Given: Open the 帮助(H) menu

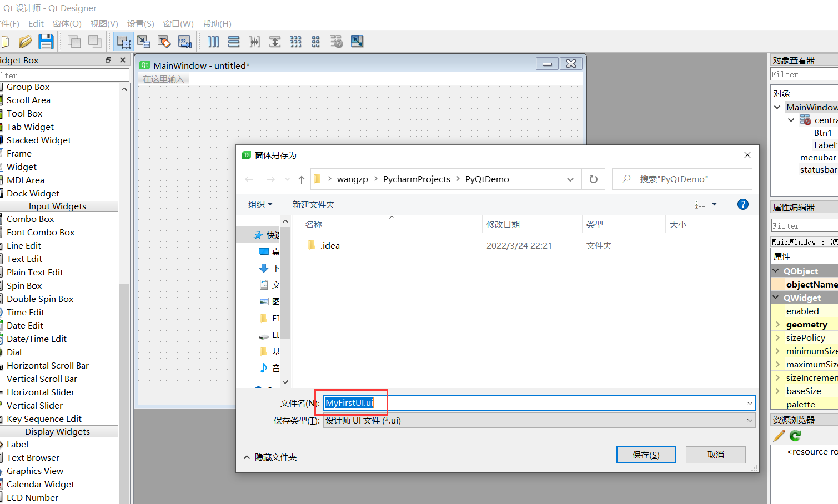Looking at the screenshot, I should pos(217,23).
